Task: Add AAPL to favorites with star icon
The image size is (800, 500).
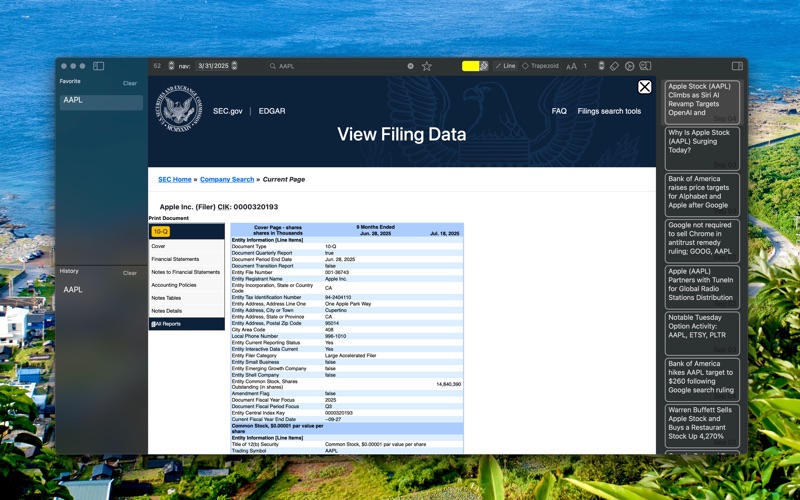Action: tap(427, 66)
